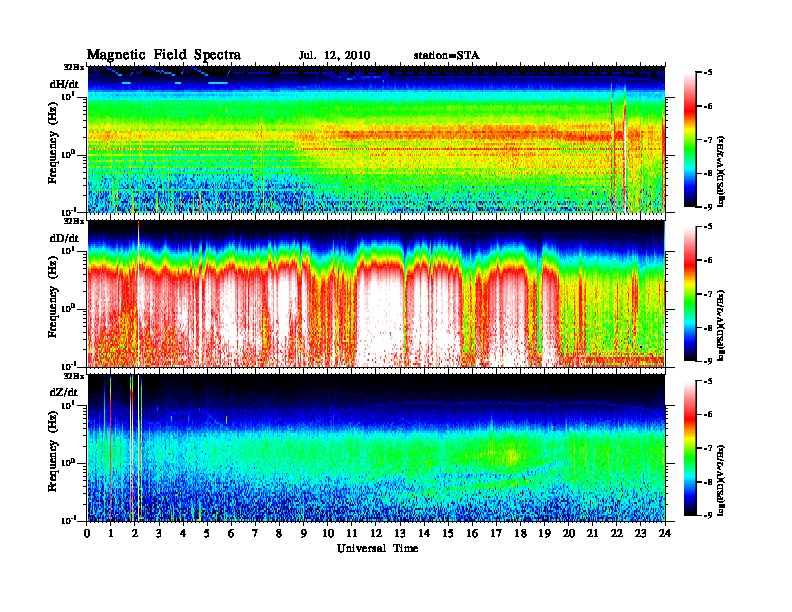Click the -9 tick on dH/dt color scale
Viewport: 792px width, 612px height.
click(x=706, y=207)
